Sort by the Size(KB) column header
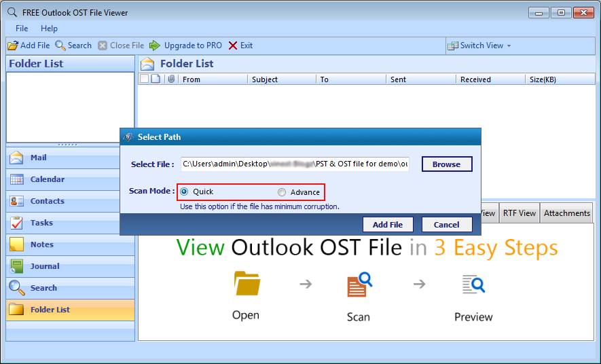 click(560, 79)
